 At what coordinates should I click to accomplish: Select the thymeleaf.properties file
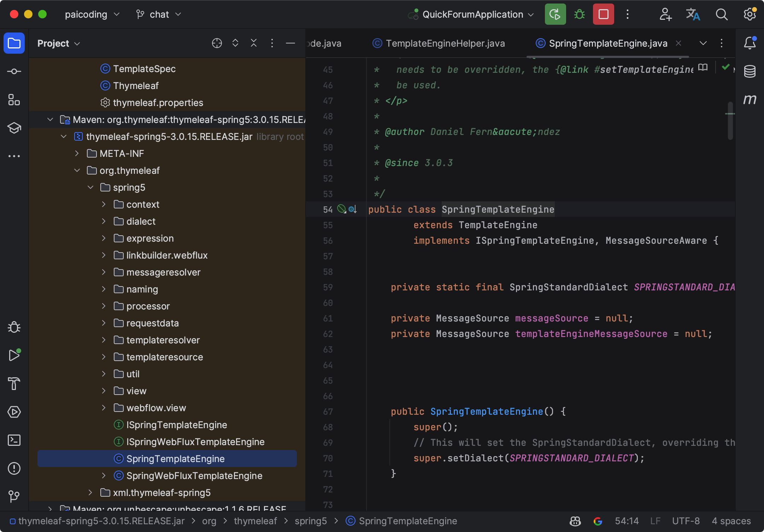(158, 103)
